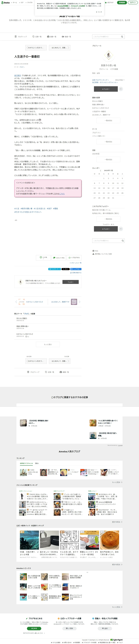The image size is (139, 644).
Task: Open recent post 甘えると受援力
Action: 97,101
